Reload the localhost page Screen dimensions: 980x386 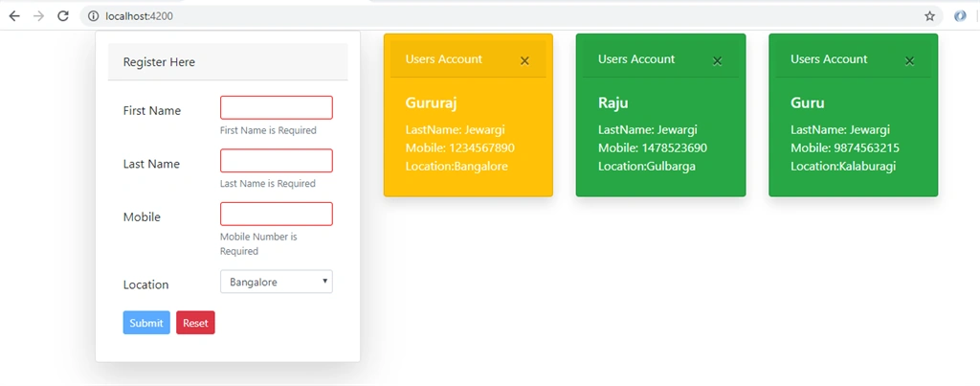(63, 16)
